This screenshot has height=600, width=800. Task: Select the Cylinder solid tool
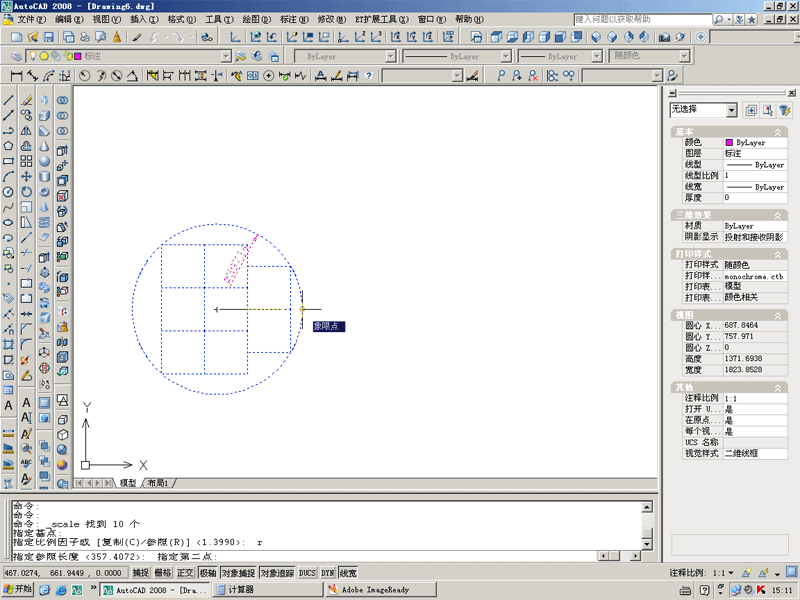(x=45, y=177)
